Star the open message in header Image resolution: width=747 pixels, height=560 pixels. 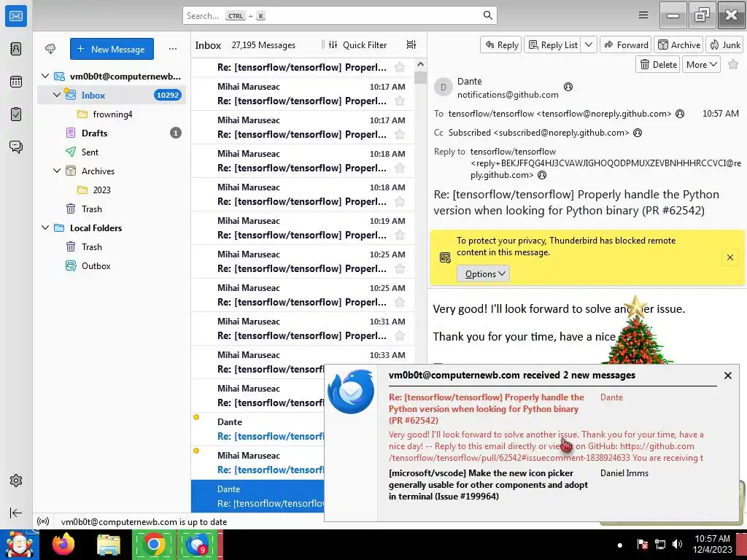point(733,64)
